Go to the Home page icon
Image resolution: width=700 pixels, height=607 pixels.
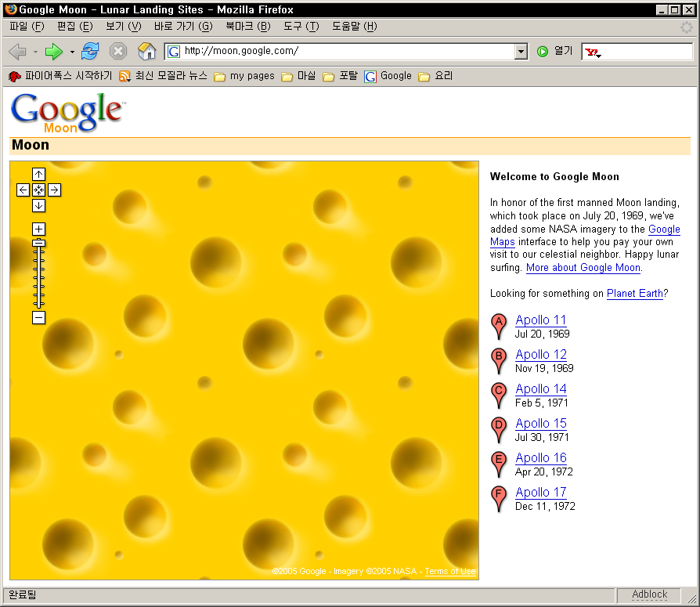[146, 52]
